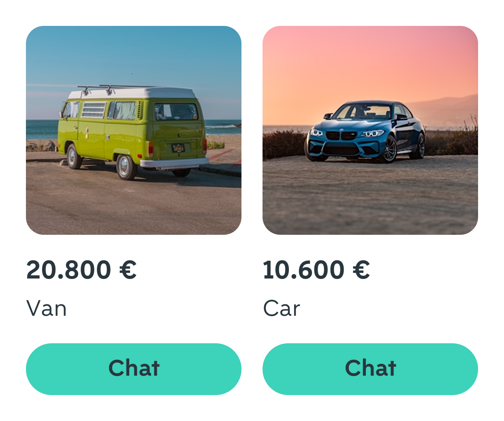504x421 pixels.
Task: Click the van's white pop-top roof
Action: click(134, 94)
